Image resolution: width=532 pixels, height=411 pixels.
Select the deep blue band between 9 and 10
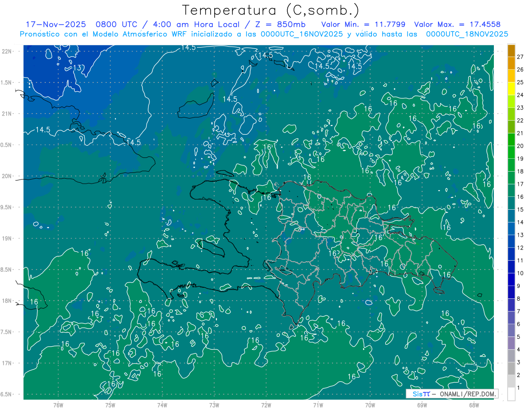511,279
